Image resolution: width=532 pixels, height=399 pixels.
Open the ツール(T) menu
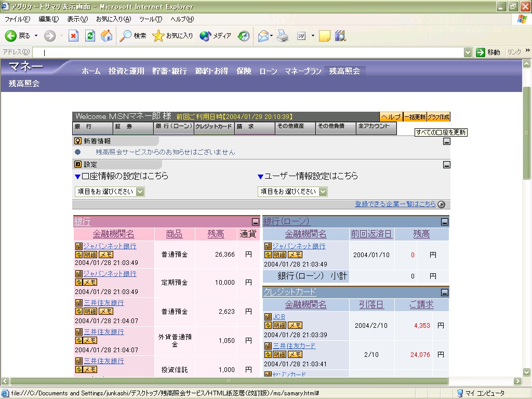click(x=151, y=19)
